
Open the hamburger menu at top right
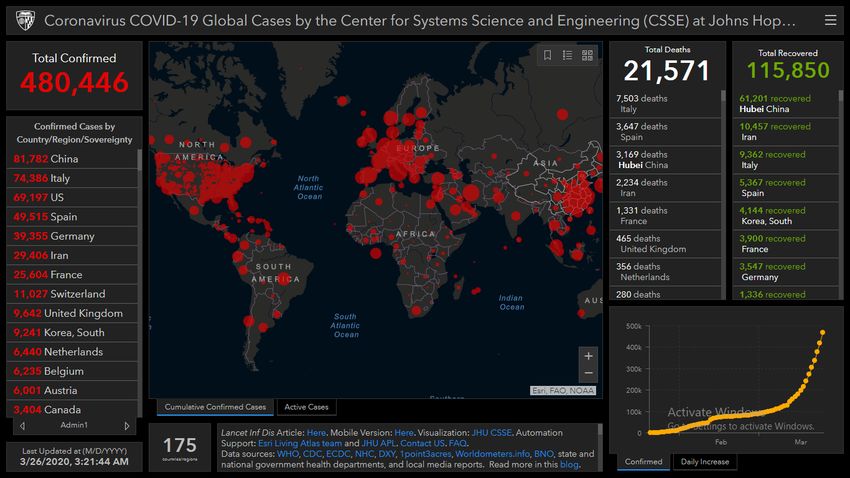point(830,21)
